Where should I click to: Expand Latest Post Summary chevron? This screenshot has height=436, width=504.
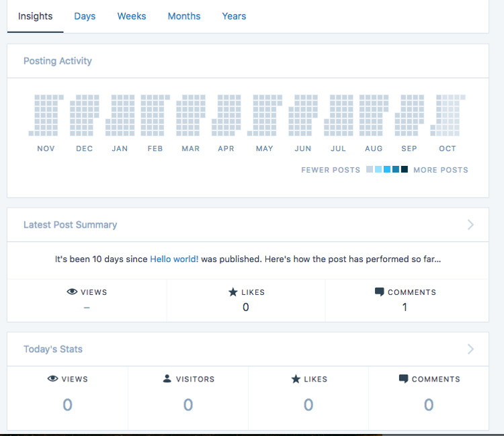click(470, 224)
